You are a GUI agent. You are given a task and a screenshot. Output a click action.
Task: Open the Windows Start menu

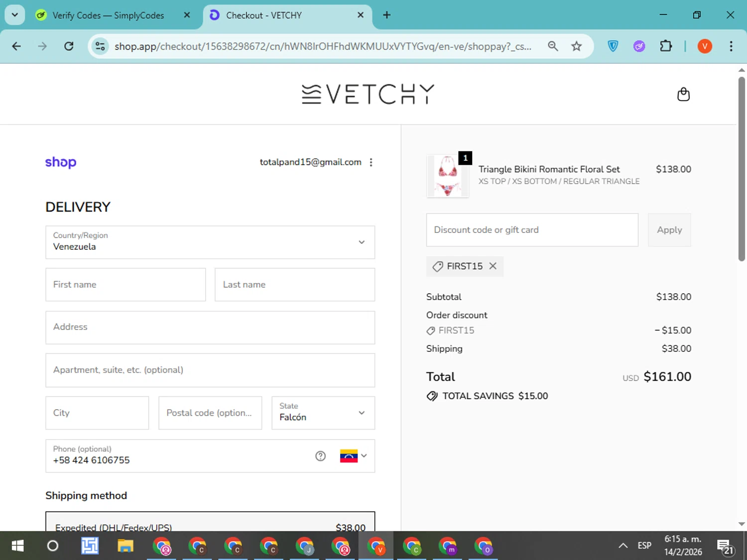17,546
